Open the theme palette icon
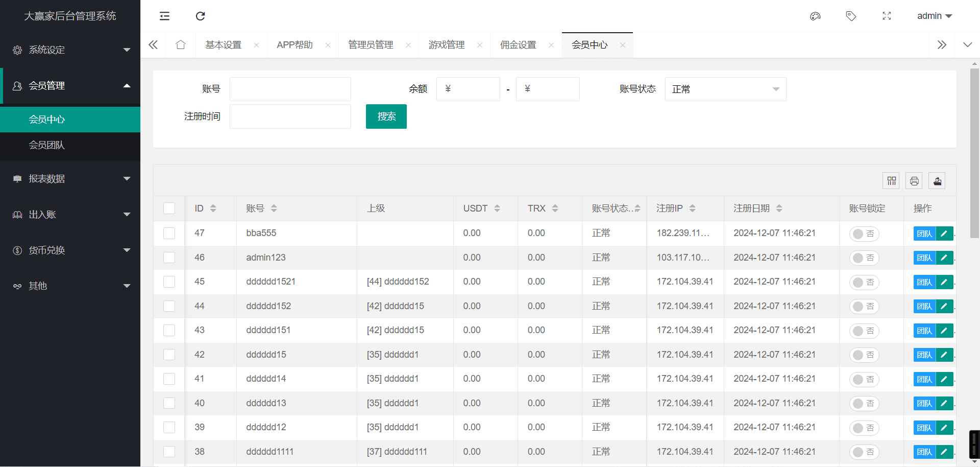 tap(815, 16)
